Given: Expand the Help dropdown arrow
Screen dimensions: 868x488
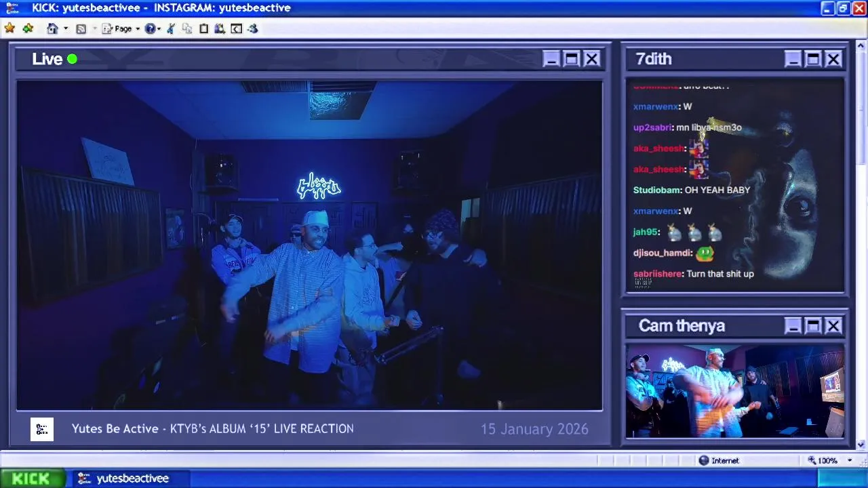Looking at the screenshot, I should (x=159, y=28).
